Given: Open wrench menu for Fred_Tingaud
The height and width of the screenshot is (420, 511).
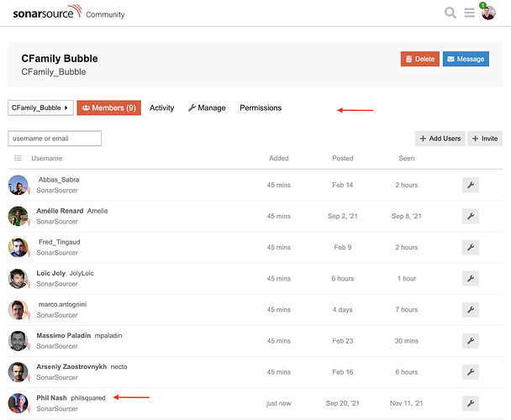Looking at the screenshot, I should [x=471, y=247].
